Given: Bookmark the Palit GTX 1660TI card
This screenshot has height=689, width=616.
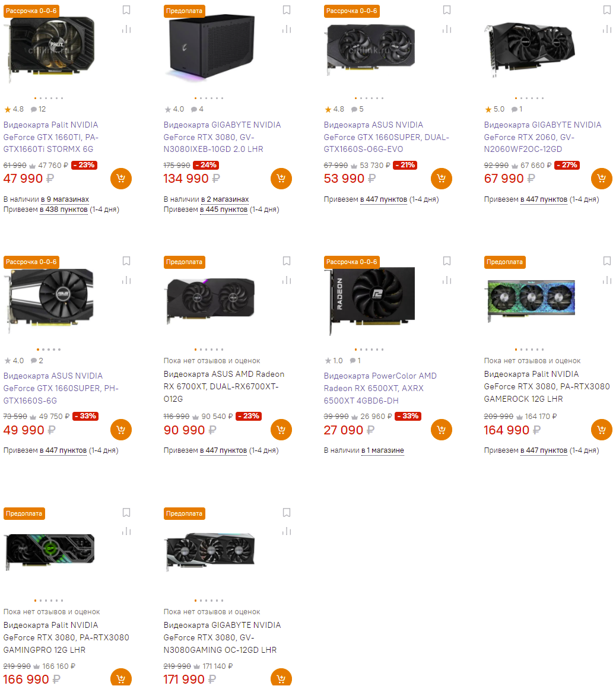Looking at the screenshot, I should click(126, 9).
